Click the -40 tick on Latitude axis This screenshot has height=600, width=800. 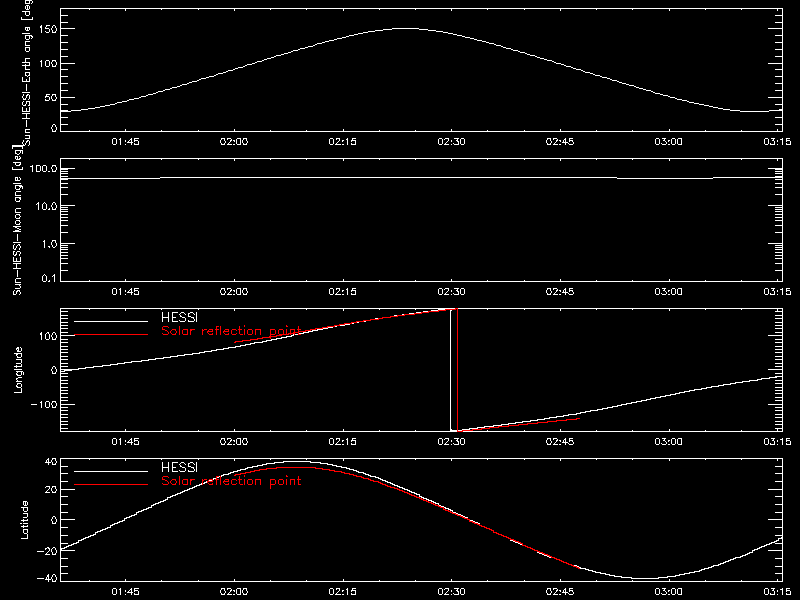coord(47,579)
